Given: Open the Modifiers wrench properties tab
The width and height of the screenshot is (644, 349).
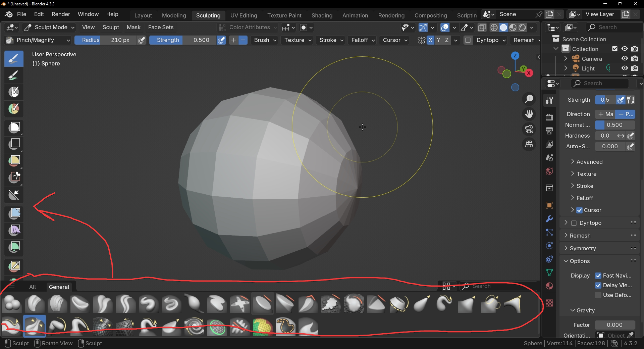Looking at the screenshot, I should point(549,219).
